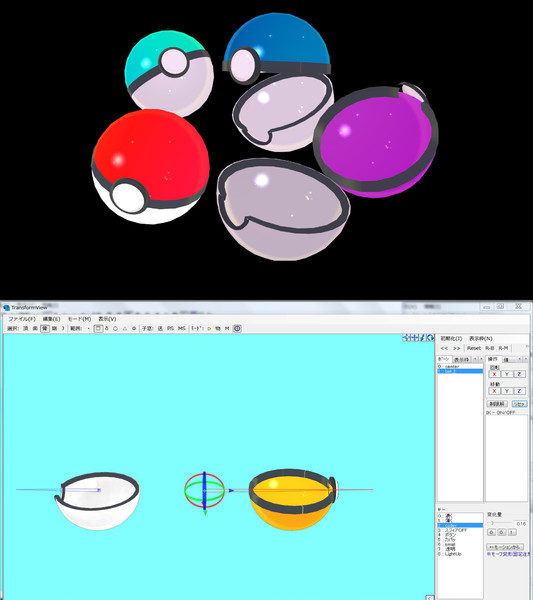533x600 pixels.
Task: Select the lasso range selection tool
Action: pyautogui.click(x=107, y=328)
